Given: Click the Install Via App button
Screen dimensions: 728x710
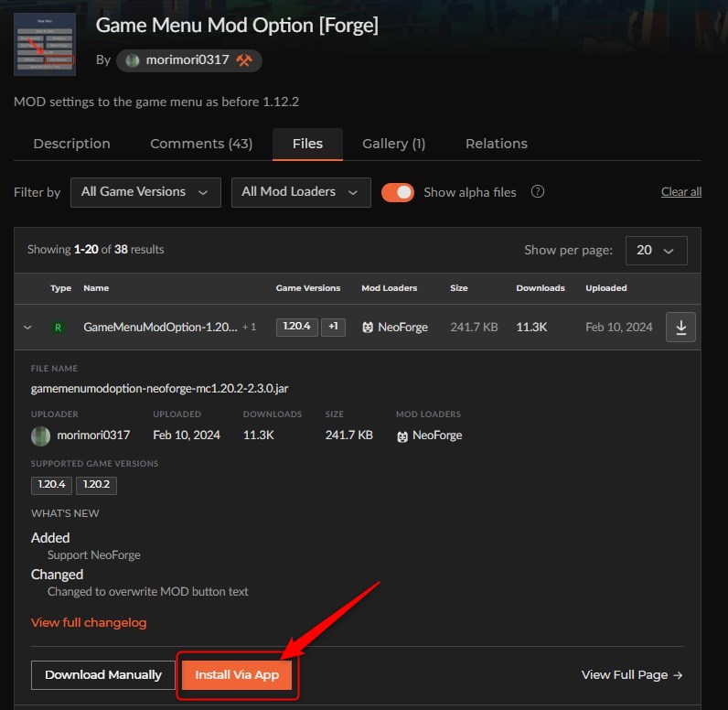Looking at the screenshot, I should (x=237, y=674).
